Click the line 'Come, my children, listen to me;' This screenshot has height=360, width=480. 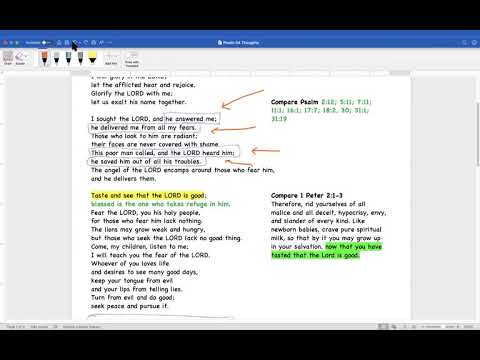140,247
